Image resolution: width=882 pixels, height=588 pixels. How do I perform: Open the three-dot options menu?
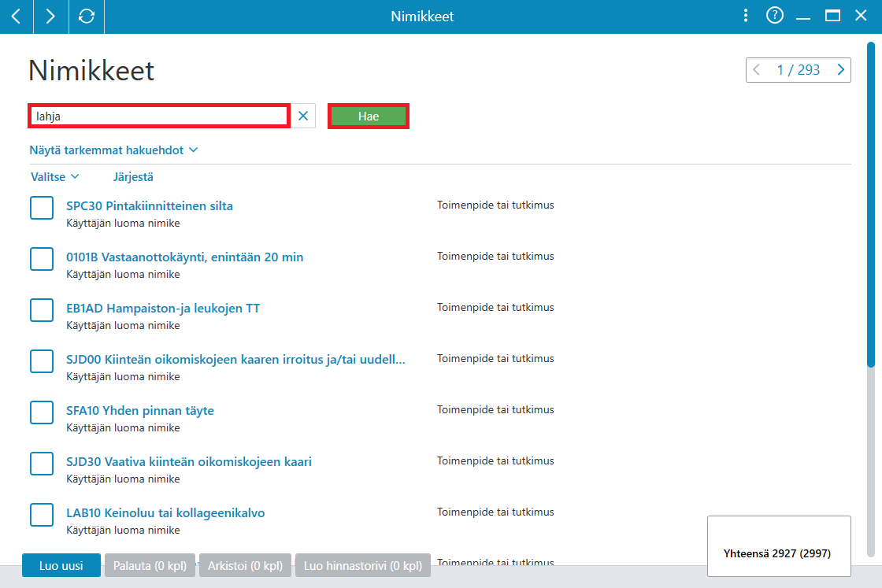coord(745,16)
